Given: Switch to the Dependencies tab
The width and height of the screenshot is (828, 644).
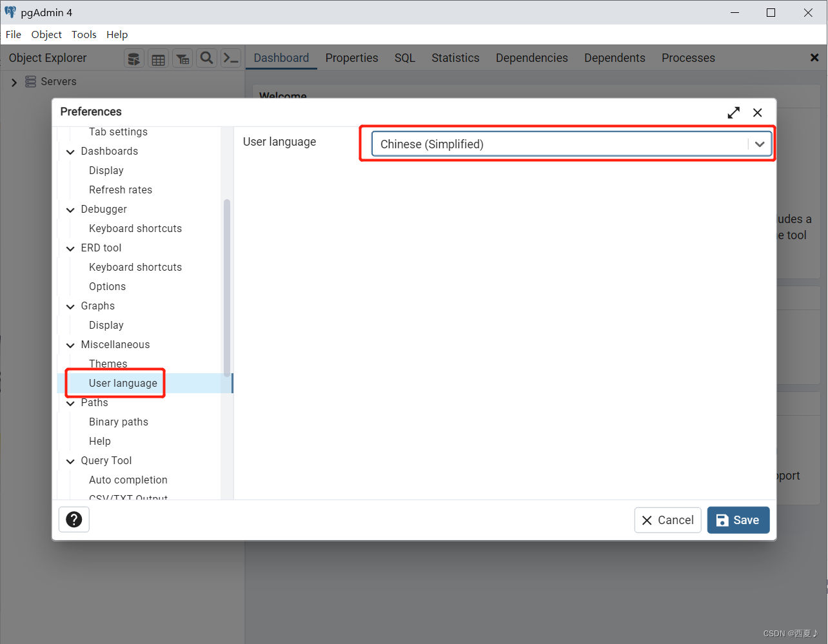Looking at the screenshot, I should point(531,58).
